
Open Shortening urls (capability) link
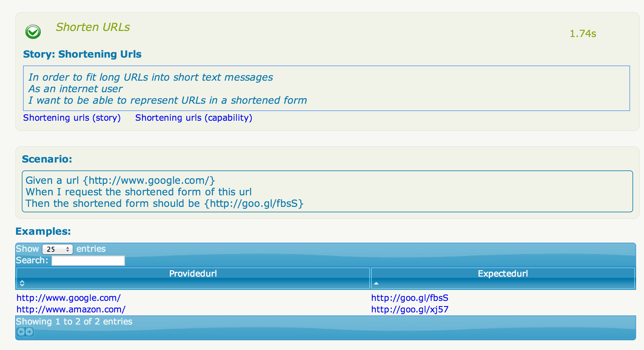[194, 118]
